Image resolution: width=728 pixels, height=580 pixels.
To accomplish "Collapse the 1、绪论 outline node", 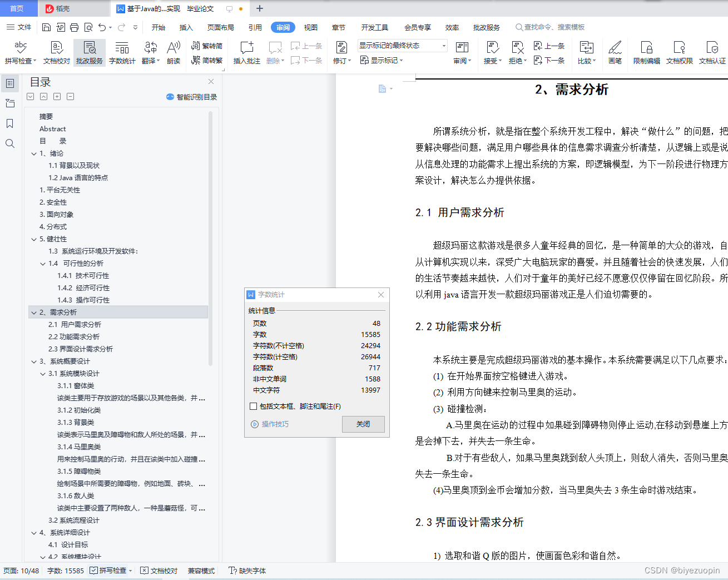I will tap(34, 153).
